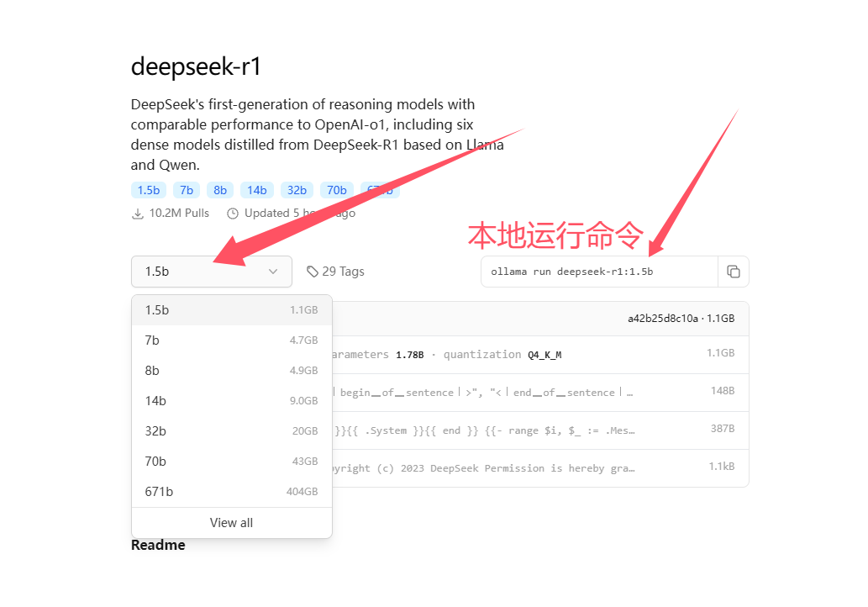The image size is (868, 607).
Task: Open View all in the dropdown
Action: 231,523
